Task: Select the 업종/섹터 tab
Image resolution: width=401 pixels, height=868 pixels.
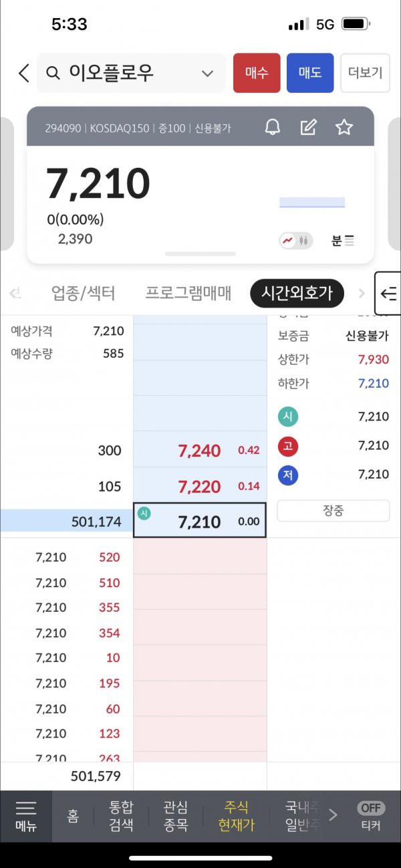Action: [84, 293]
